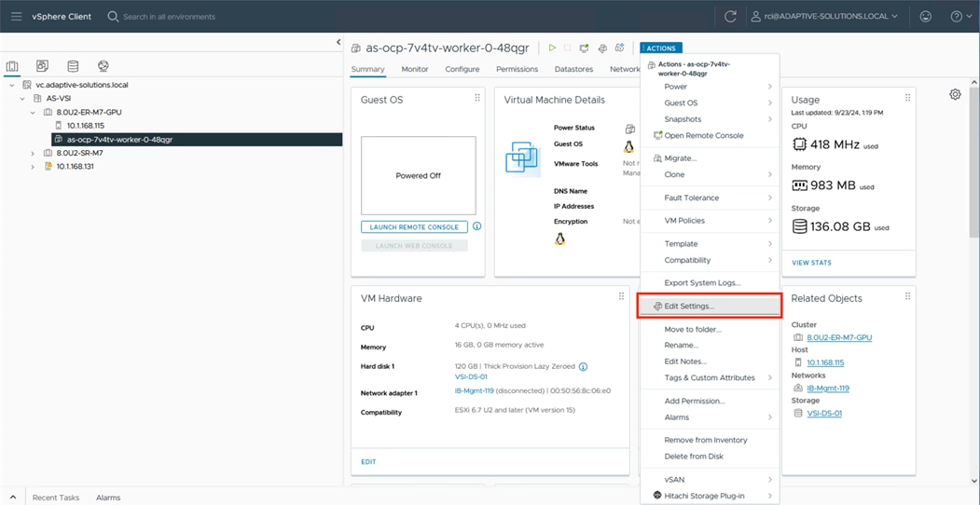Collapse the AS-VSI datacenter node
The image size is (980, 505).
pos(22,98)
